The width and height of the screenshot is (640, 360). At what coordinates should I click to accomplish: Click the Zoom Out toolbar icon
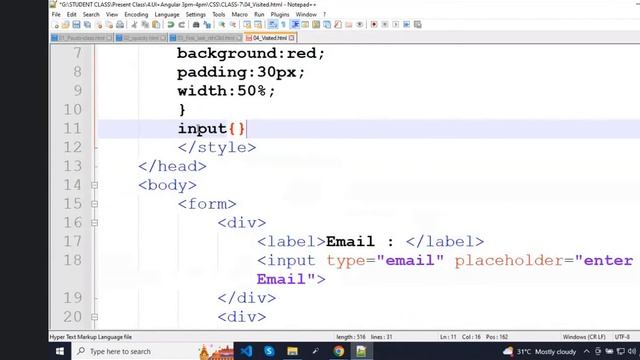tap(233, 24)
